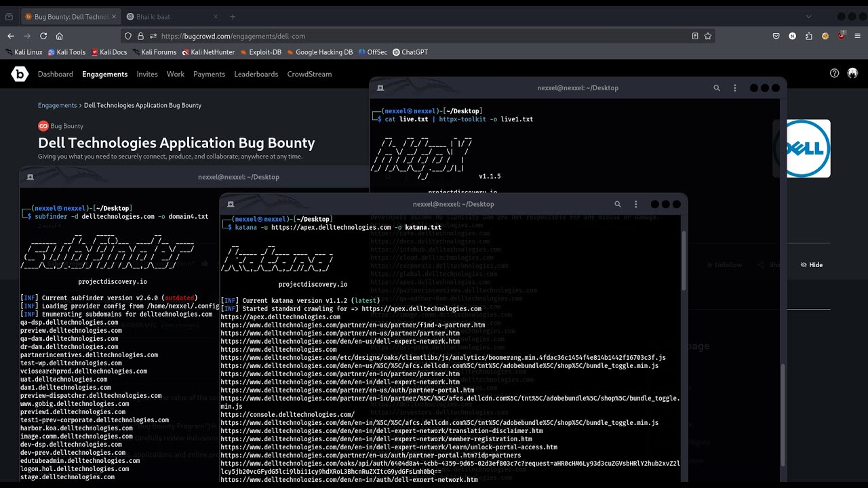Screen dimensions: 868x488
Task: Open Invites in Bugcrowd navigation
Action: click(x=147, y=74)
